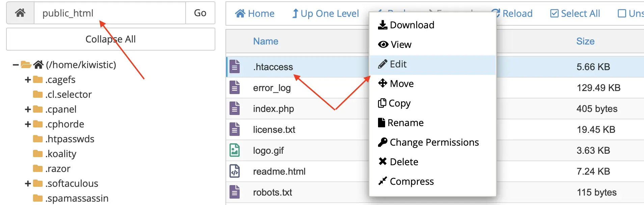This screenshot has height=205, width=644.
Task: Click the license.txt file icon
Action: tap(235, 129)
